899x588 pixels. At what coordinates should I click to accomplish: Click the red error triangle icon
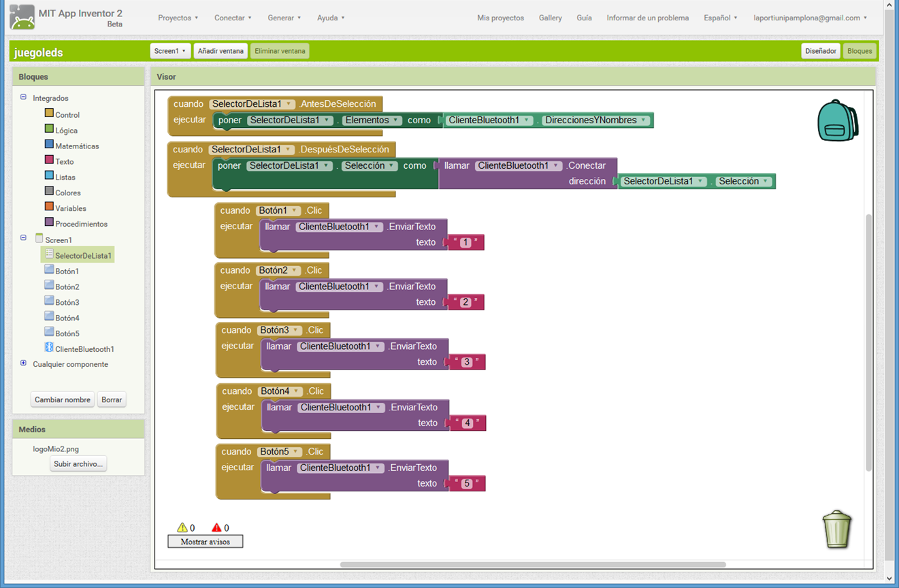(x=216, y=527)
